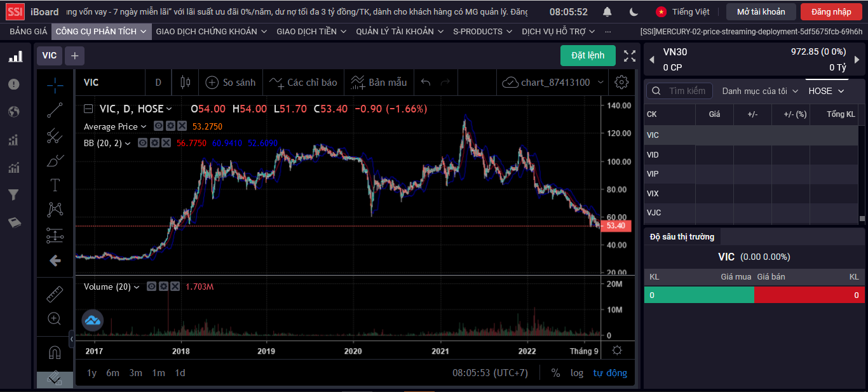This screenshot has height=392, width=868.
Task: Open chart settings gear icon
Action: point(622,82)
